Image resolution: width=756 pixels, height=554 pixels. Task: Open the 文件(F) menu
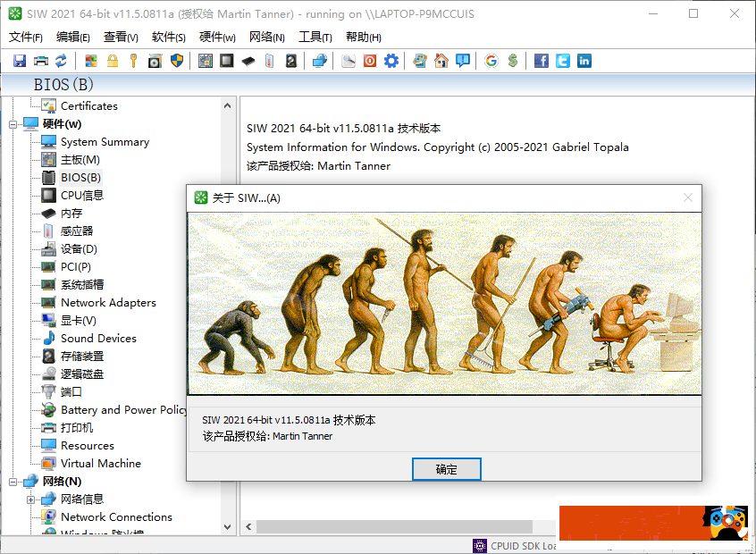26,37
